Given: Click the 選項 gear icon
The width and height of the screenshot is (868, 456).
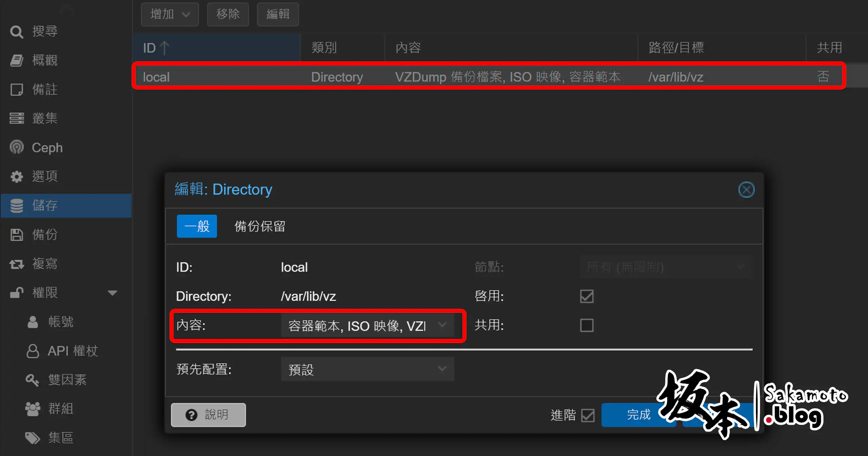Looking at the screenshot, I should click(16, 176).
